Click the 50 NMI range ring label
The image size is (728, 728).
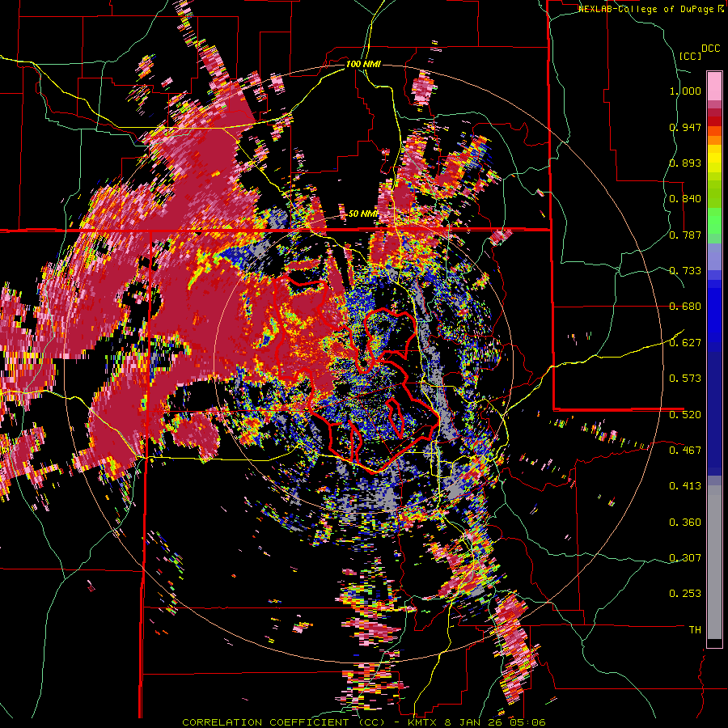[362, 214]
